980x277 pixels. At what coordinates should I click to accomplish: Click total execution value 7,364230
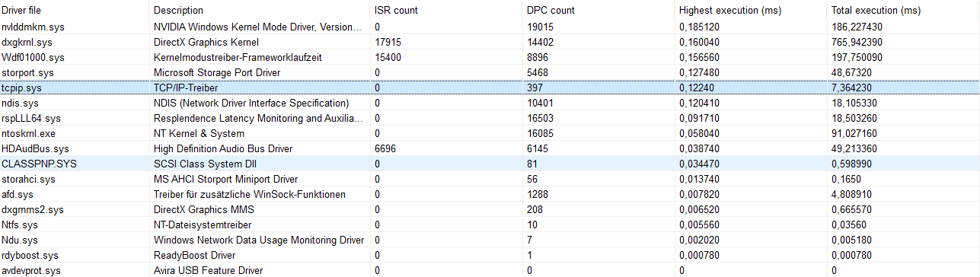(852, 88)
